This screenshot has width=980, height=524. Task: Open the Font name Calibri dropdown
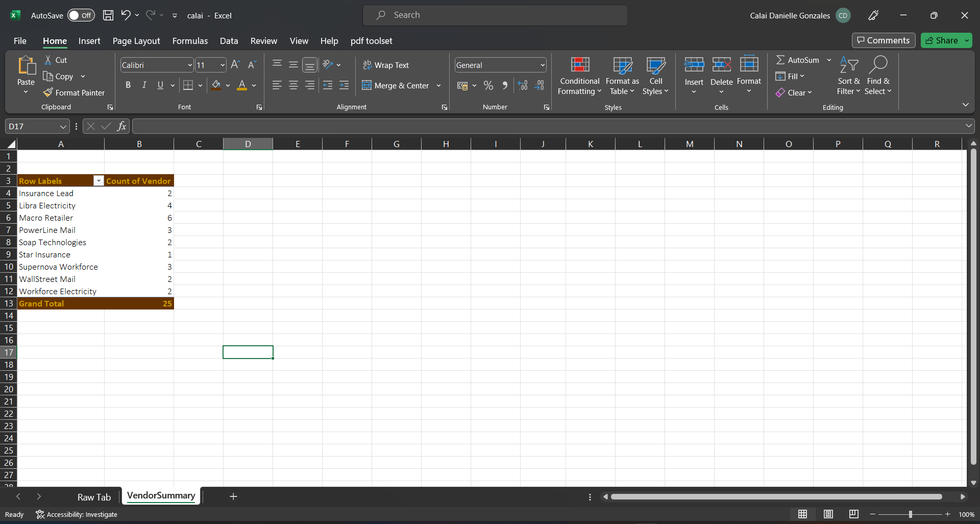click(x=190, y=65)
